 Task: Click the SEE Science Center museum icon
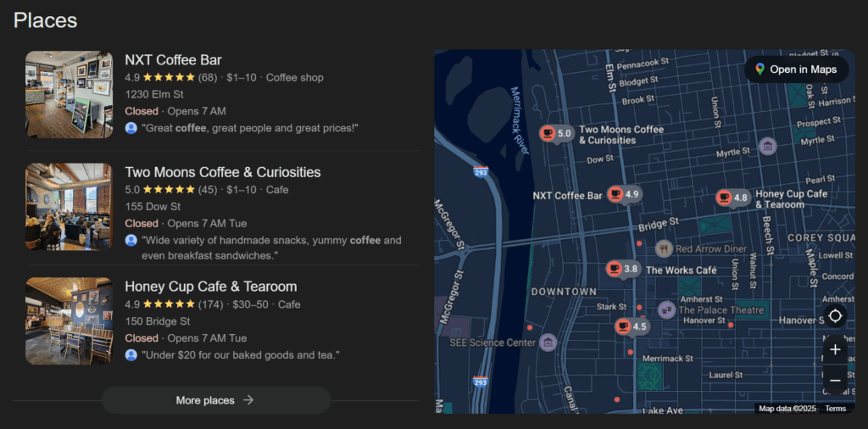point(548,343)
